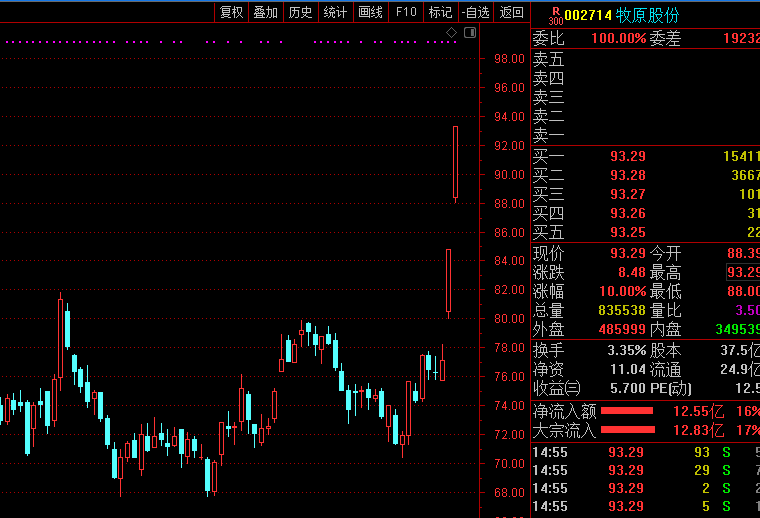The height and width of the screenshot is (518, 760).
Task: Click 净资 value 11.04
Action: coord(628,369)
